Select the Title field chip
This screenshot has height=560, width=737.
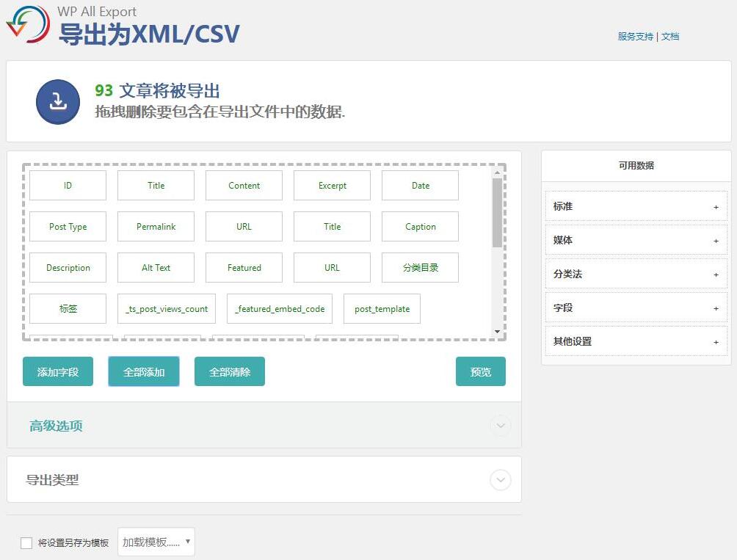[156, 185]
